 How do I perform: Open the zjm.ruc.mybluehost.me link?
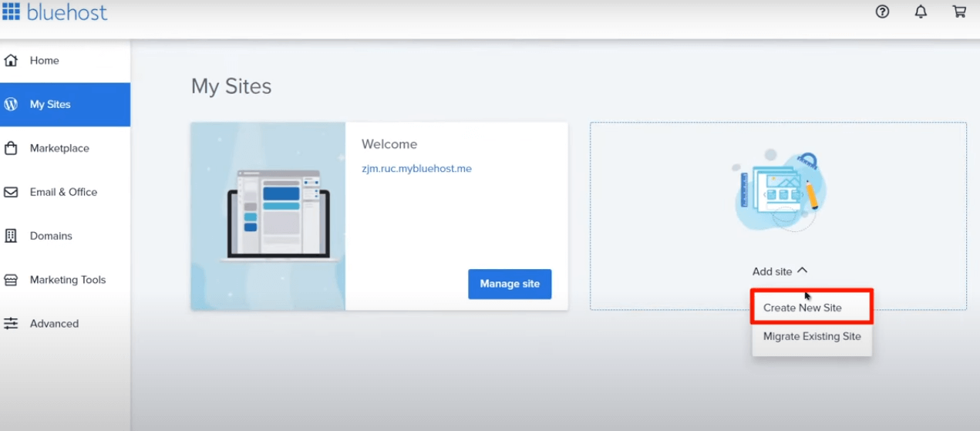[416, 168]
